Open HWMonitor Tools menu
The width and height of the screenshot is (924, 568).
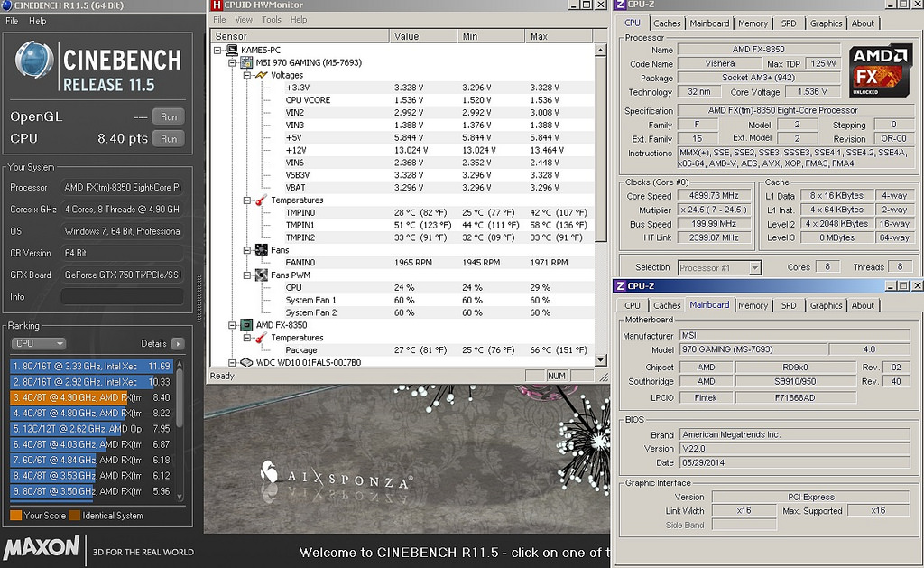click(x=271, y=20)
